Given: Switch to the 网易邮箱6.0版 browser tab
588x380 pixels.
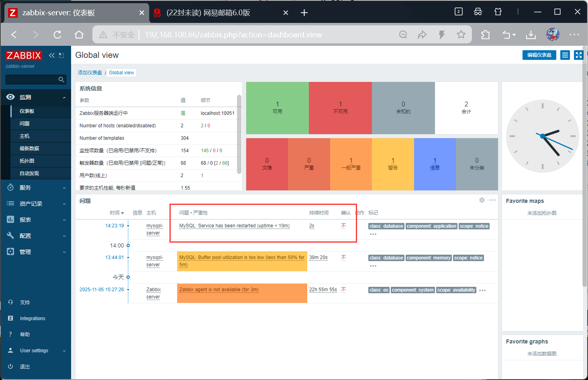Looking at the screenshot, I should [220, 13].
